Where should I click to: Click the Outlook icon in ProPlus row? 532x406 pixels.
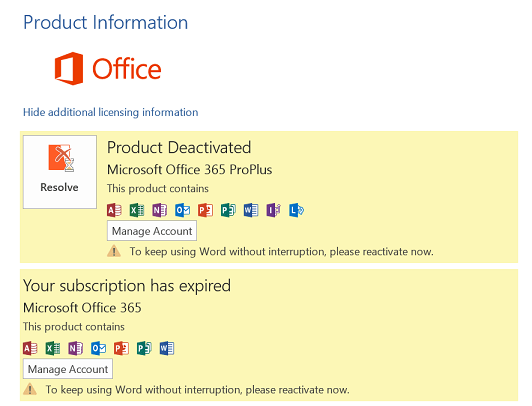(x=183, y=210)
